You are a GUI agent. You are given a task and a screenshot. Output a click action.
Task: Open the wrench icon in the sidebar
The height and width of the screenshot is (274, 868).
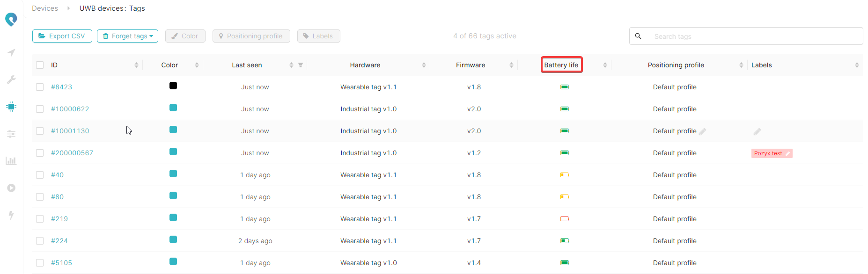(x=11, y=80)
